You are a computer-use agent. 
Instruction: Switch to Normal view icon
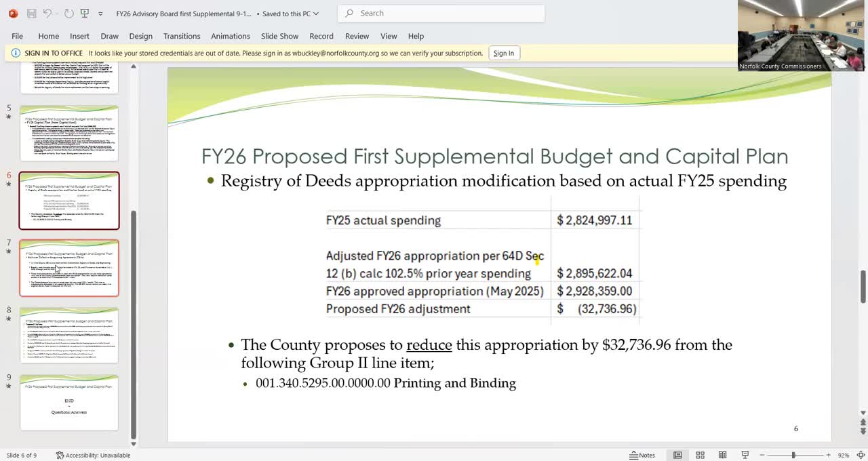pos(677,455)
